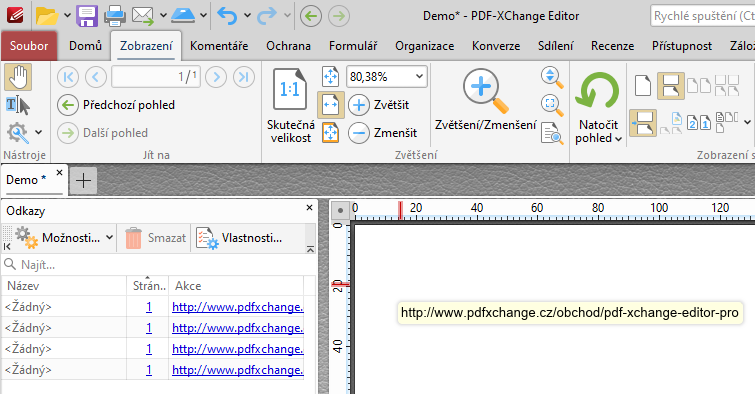Viewport: 755px width, 394px height.
Task: Click the open folder icon
Action: (x=47, y=16)
